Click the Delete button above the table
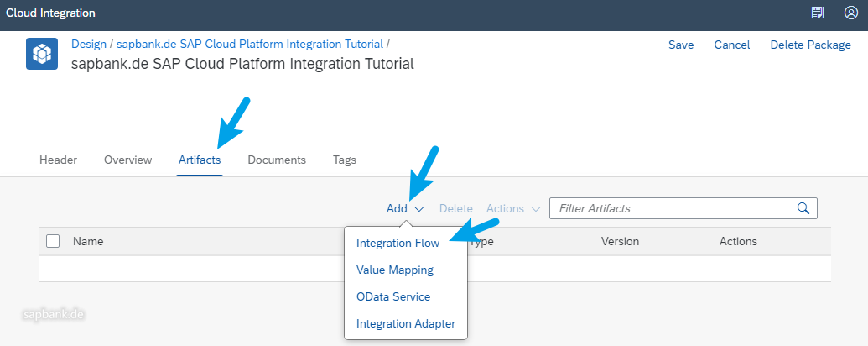Image resolution: width=868 pixels, height=346 pixels. (x=456, y=208)
